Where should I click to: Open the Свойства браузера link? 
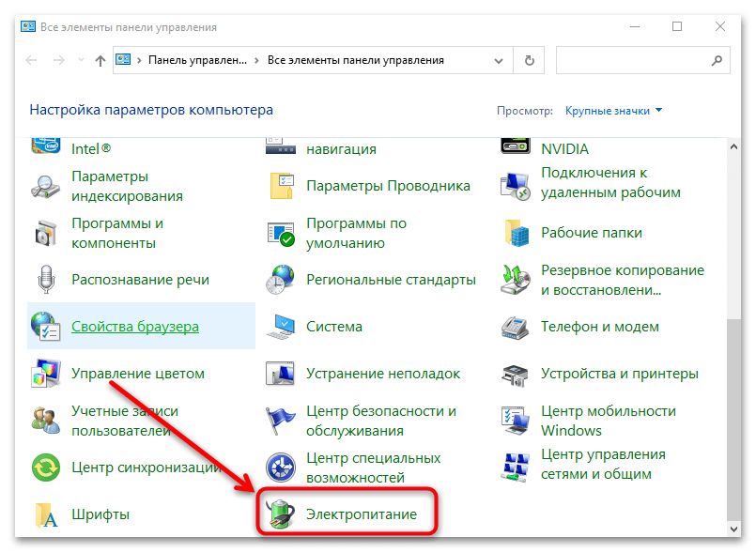coord(135,327)
